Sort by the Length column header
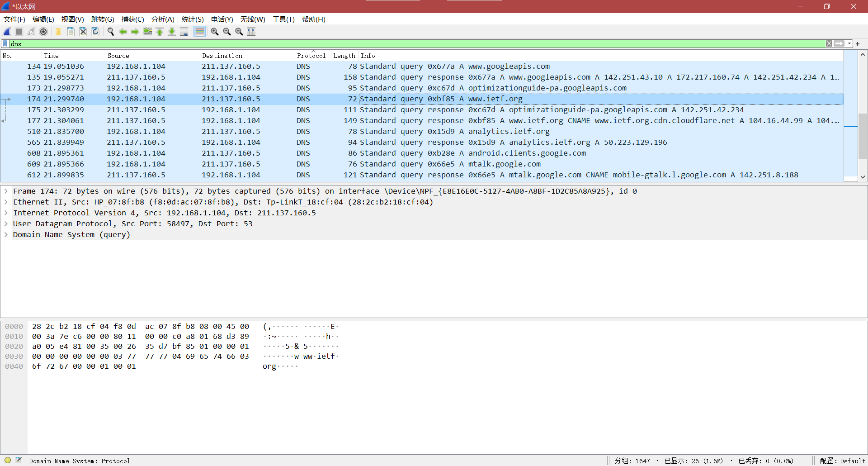This screenshot has width=868, height=466. (344, 56)
